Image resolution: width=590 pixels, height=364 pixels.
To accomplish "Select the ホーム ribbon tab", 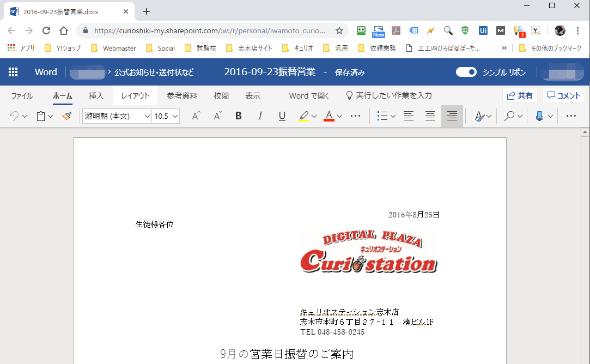I will pyautogui.click(x=63, y=96).
